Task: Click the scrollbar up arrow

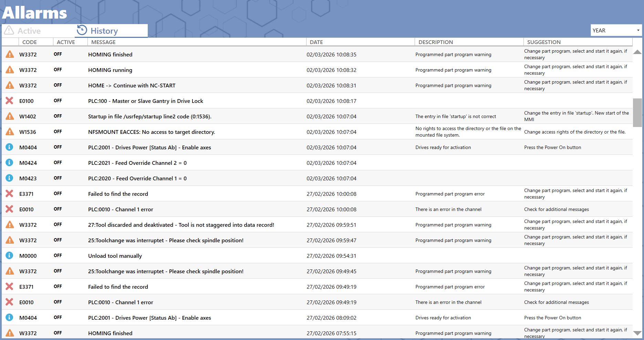Action: (x=637, y=52)
